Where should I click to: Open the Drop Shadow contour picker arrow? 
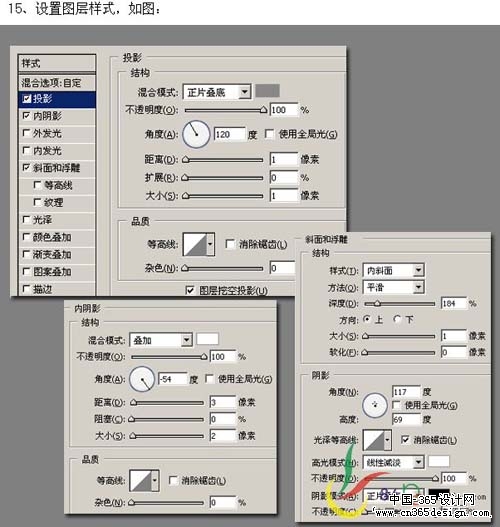pos(210,244)
